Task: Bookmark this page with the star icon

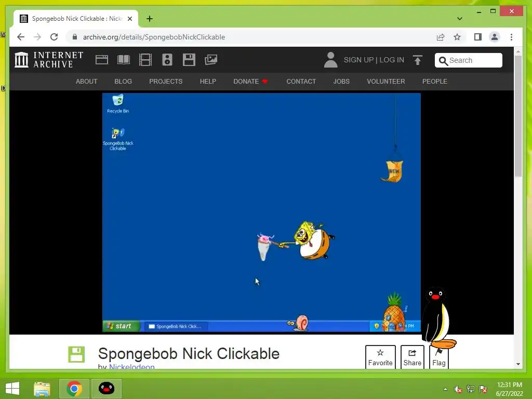Action: 457,37
